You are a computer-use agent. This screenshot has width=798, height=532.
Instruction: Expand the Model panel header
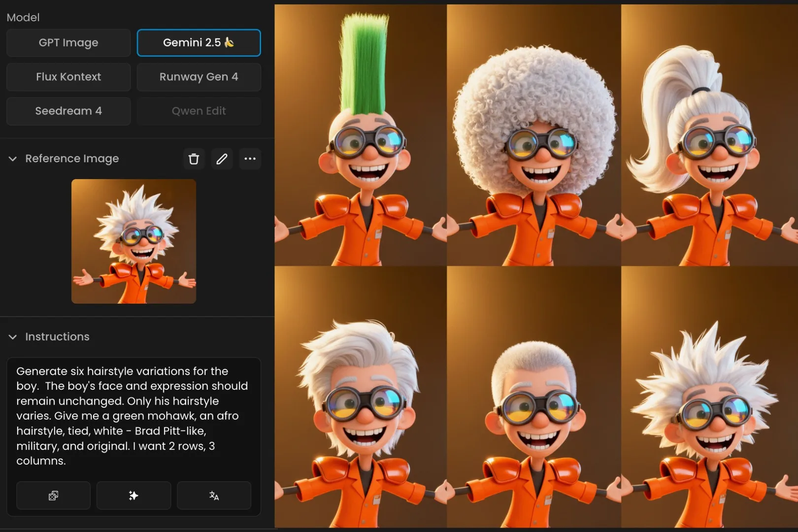pyautogui.click(x=23, y=17)
